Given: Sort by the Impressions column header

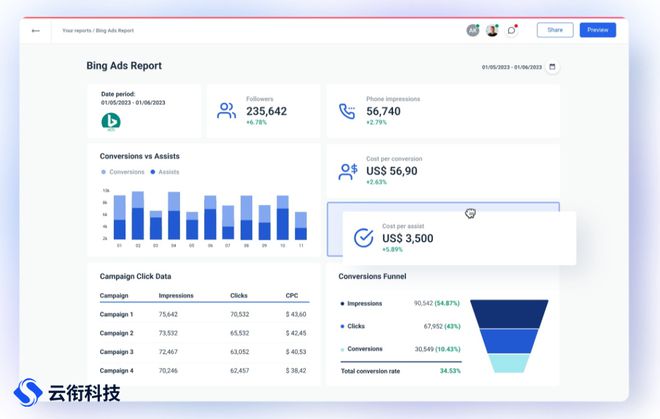Looking at the screenshot, I should 176,296.
